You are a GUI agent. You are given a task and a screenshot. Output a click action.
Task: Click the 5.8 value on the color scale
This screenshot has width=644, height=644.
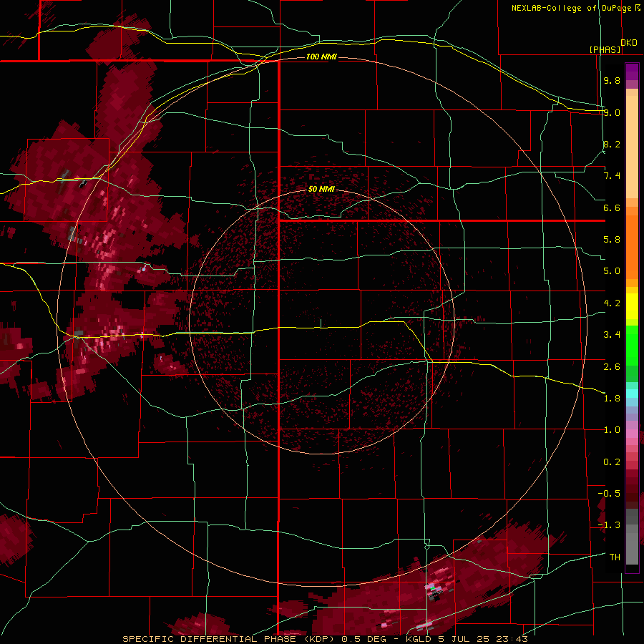[x=612, y=240]
